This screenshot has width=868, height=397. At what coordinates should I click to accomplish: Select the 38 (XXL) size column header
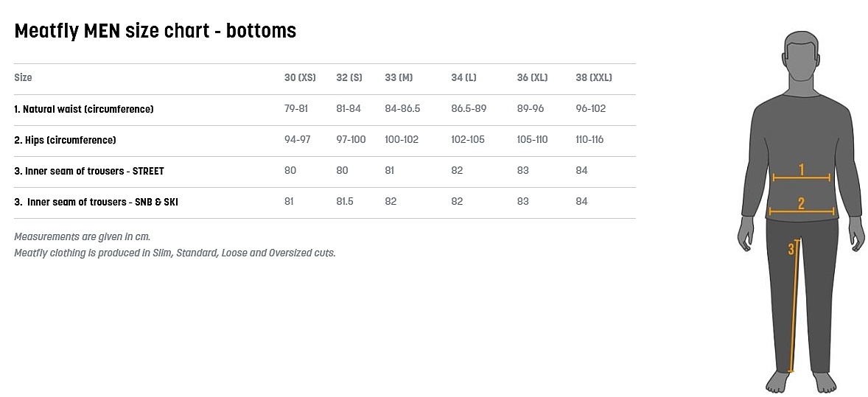594,77
